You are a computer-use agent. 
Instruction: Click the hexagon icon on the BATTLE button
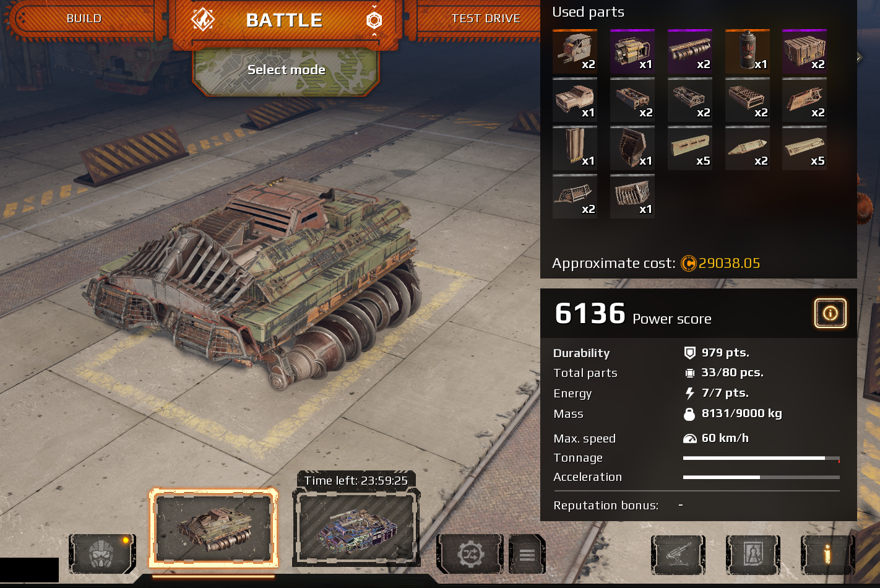[374, 20]
